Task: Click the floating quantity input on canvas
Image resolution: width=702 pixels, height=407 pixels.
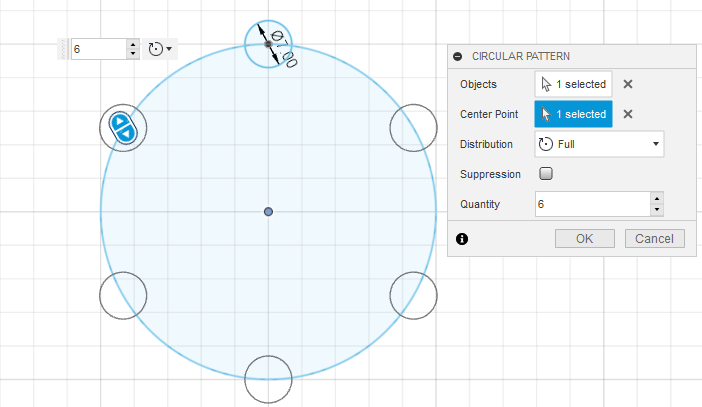Action: tap(97, 49)
